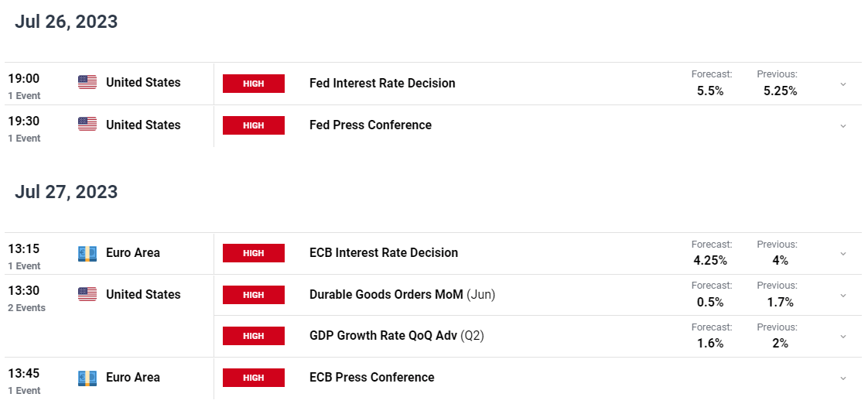Click the HIGH badge for ECB Press Conference

[254, 378]
